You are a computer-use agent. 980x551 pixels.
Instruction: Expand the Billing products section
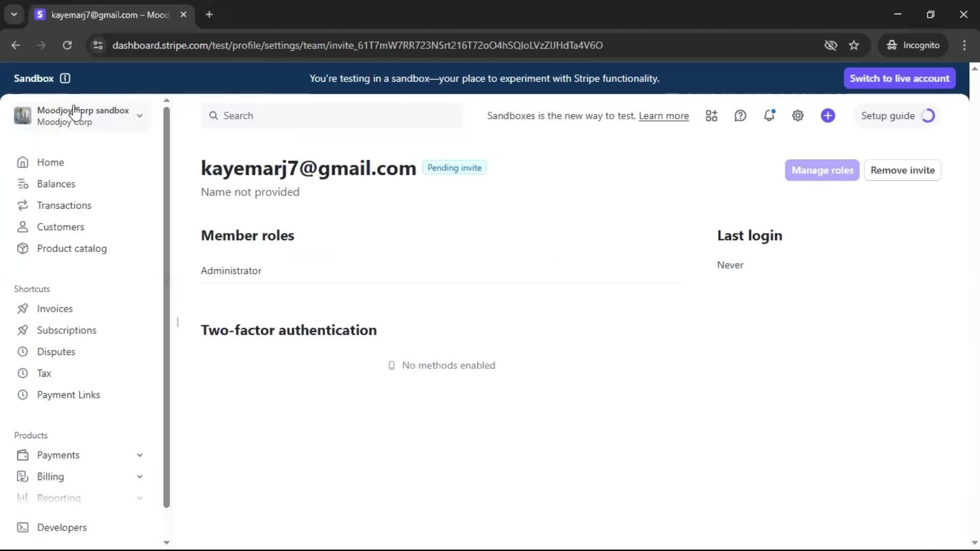coord(139,477)
